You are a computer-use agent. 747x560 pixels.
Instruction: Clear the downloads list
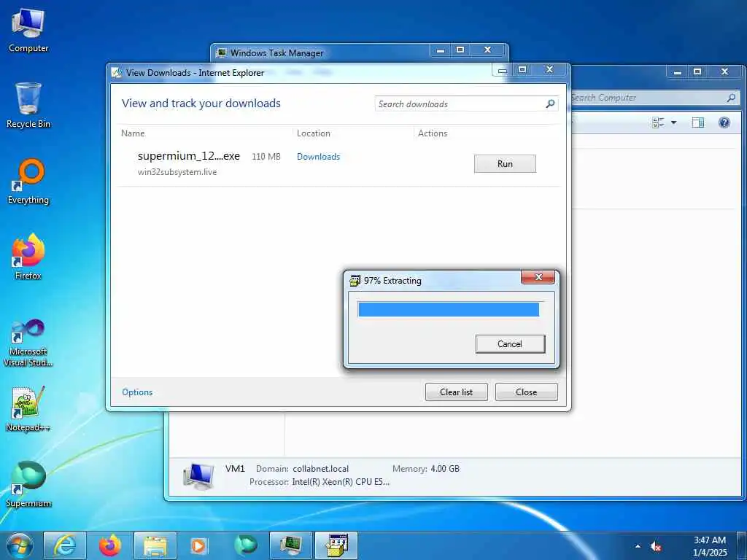pyautogui.click(x=457, y=392)
